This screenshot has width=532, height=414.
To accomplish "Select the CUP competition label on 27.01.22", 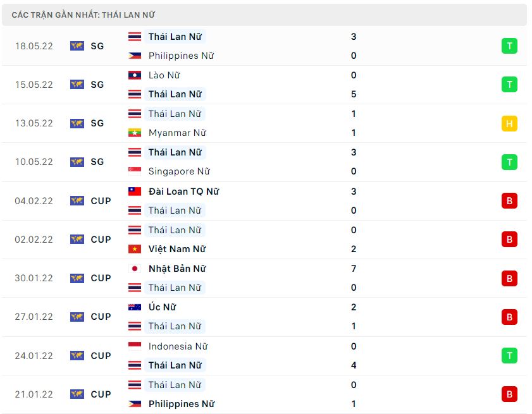I will [x=101, y=317].
